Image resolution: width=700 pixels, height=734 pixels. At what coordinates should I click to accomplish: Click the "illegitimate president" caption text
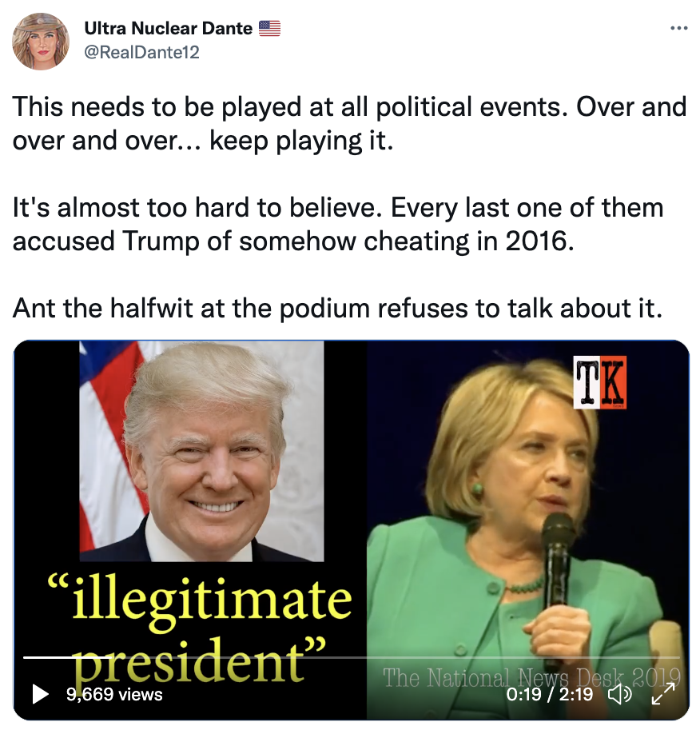point(199,627)
